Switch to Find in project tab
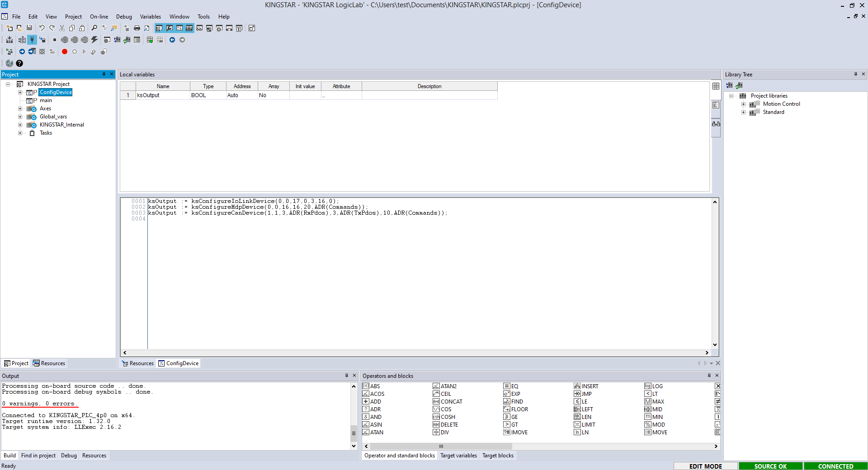This screenshot has height=470, width=868. click(38, 456)
